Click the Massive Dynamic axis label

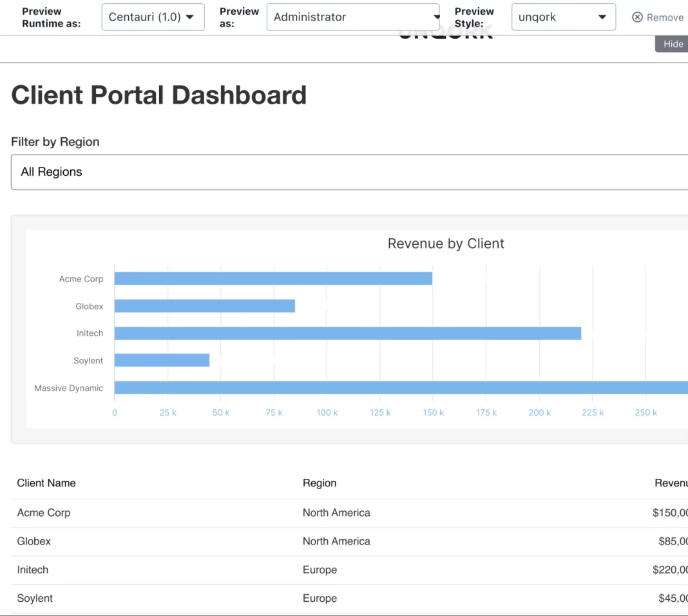click(69, 389)
